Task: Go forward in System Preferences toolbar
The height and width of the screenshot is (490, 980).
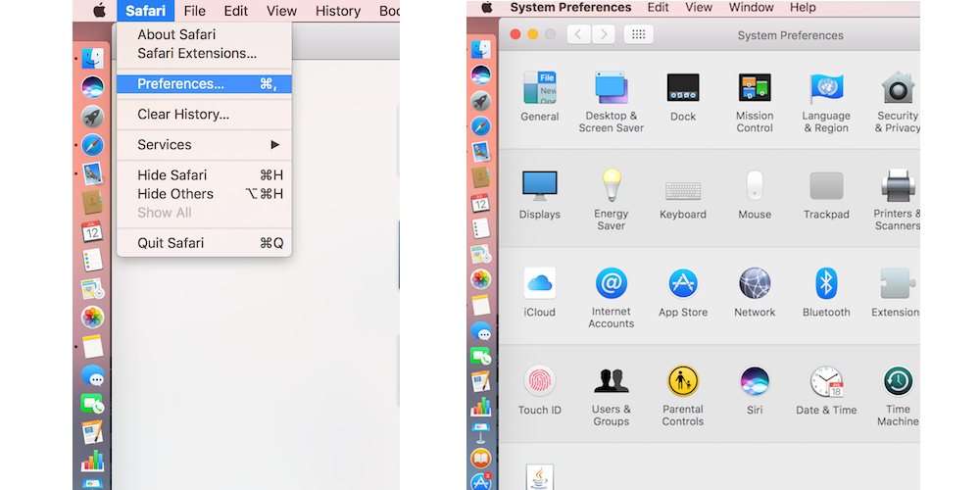Action: (x=603, y=34)
